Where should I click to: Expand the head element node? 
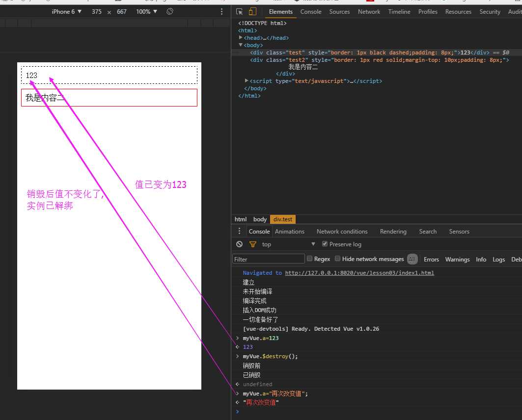pos(241,38)
